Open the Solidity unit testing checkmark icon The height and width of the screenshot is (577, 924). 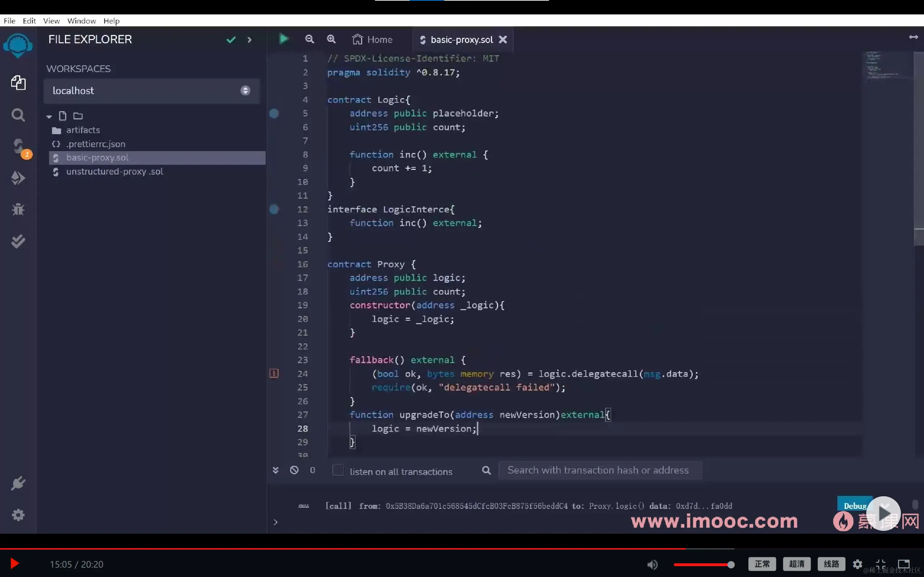tap(18, 241)
